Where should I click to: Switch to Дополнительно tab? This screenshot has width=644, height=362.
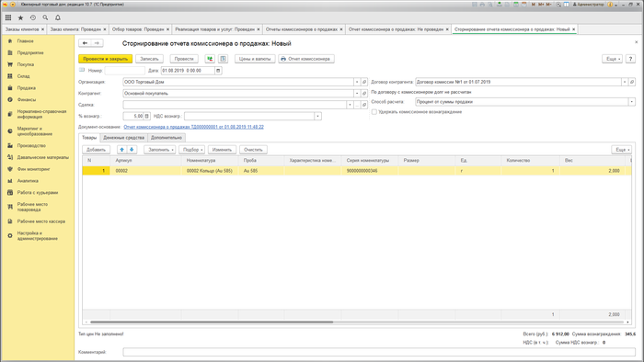pos(166,138)
